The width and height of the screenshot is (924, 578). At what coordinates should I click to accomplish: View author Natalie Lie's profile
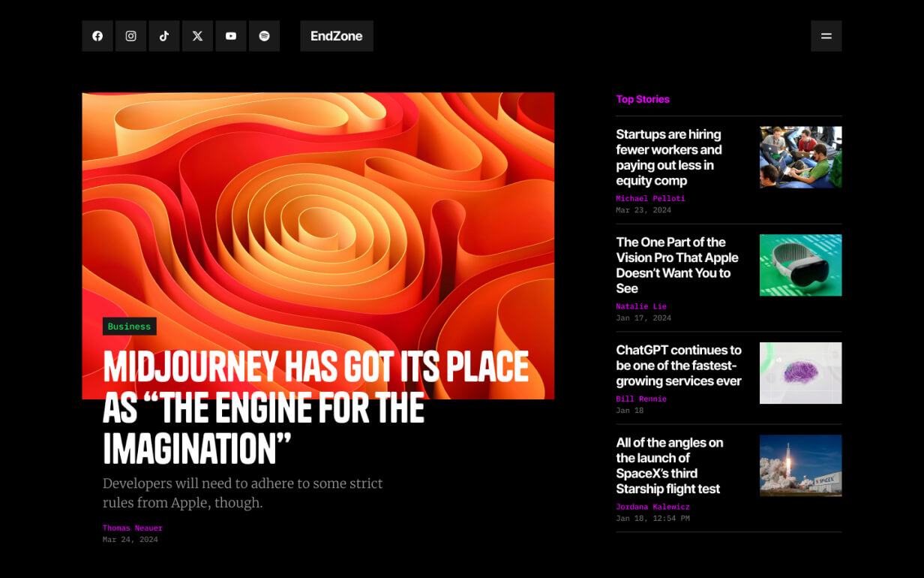(641, 307)
